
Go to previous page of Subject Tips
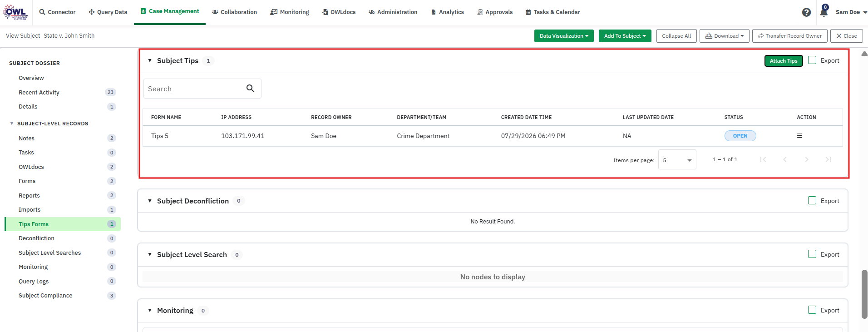[785, 159]
